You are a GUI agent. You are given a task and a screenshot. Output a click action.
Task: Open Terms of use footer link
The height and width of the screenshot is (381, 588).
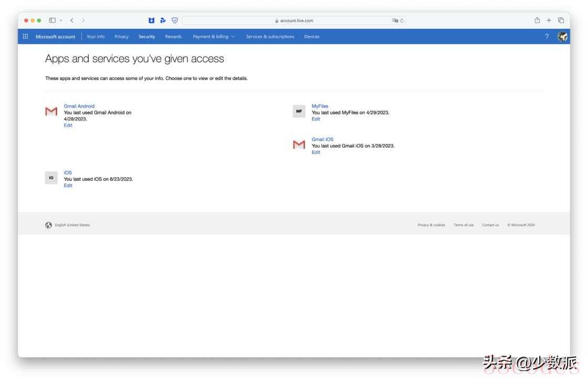[x=464, y=225]
